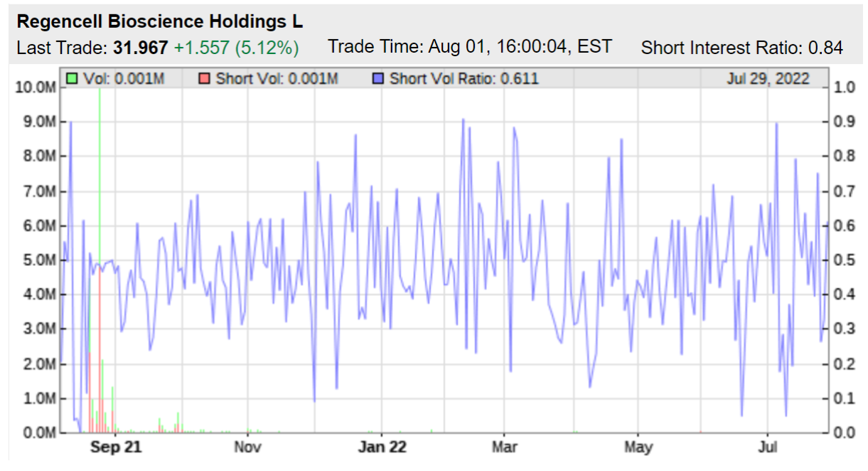This screenshot has height=471, width=868.
Task: Click the 9.0M left axis label
Action: tap(38, 122)
